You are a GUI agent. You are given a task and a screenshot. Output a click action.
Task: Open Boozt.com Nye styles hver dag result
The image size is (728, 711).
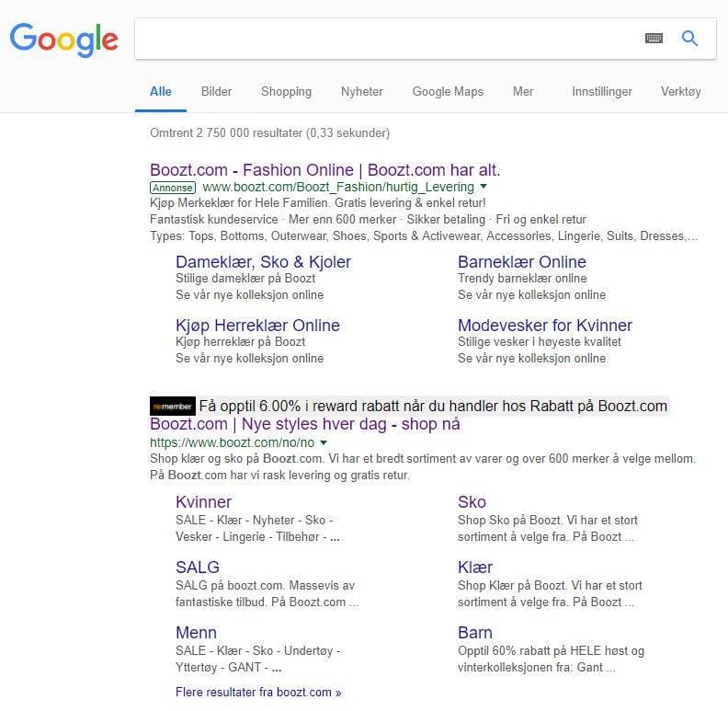pyautogui.click(x=304, y=424)
